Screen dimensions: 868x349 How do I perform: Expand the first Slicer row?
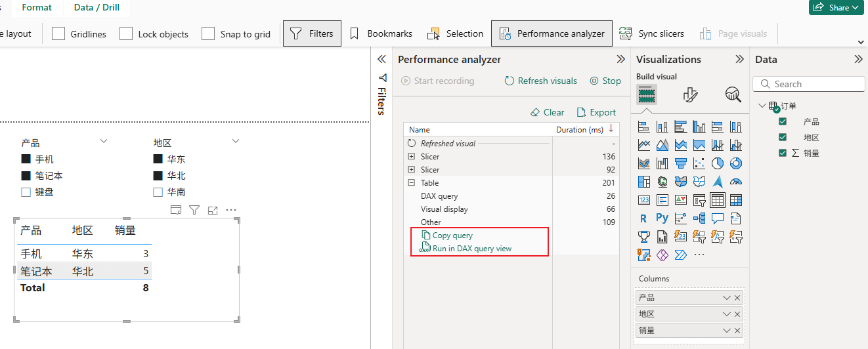pyautogui.click(x=412, y=157)
